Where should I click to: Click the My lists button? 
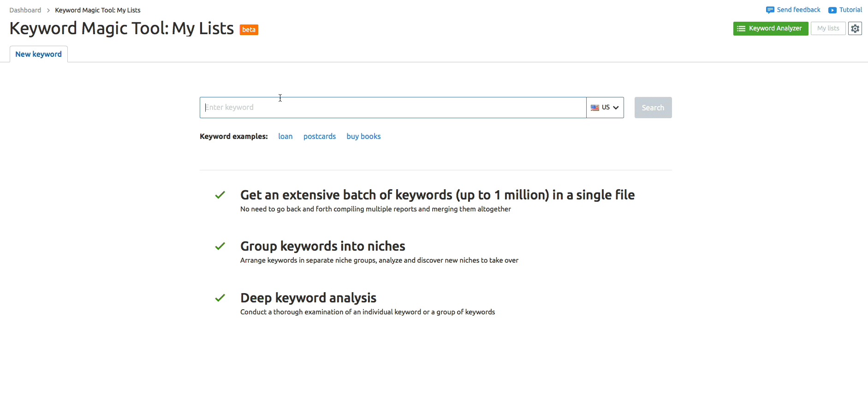coord(828,29)
